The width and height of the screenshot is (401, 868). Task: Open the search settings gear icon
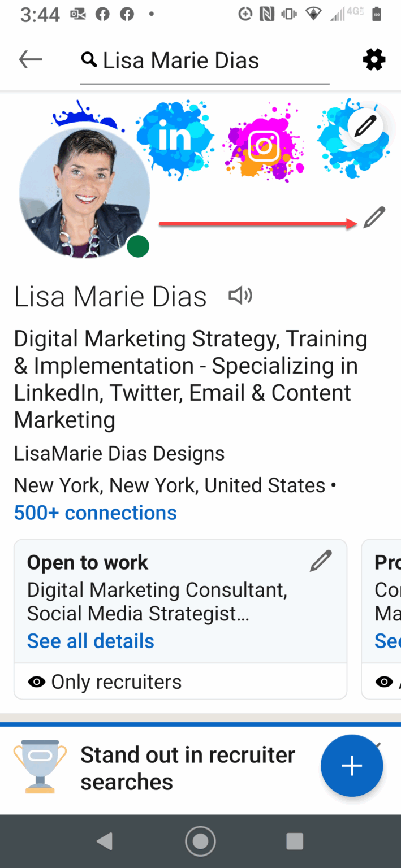pyautogui.click(x=374, y=59)
